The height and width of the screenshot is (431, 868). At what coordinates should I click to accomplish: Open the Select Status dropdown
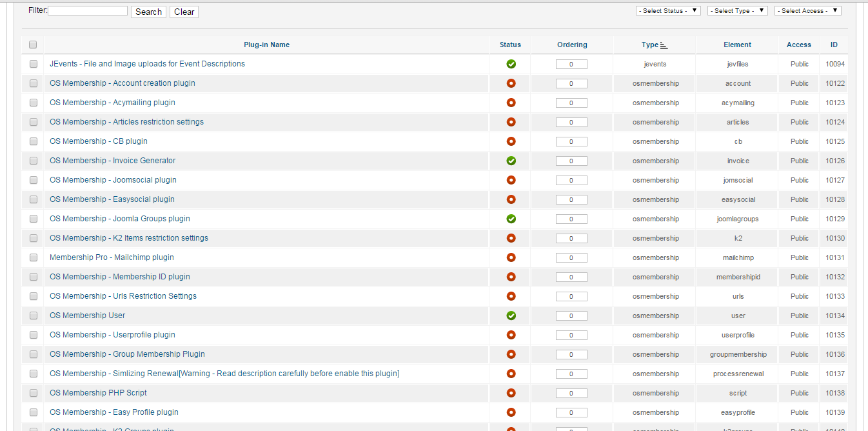point(668,10)
